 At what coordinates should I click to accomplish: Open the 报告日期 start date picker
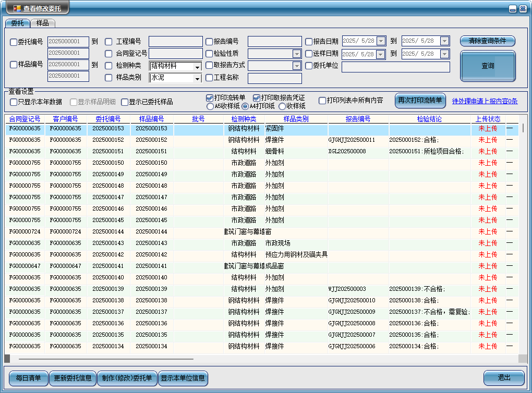click(x=381, y=41)
